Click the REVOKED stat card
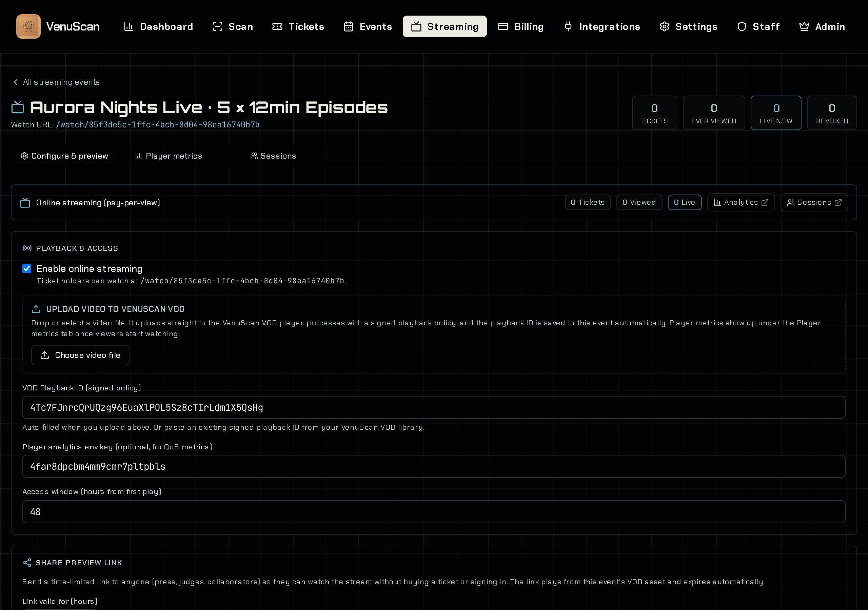The height and width of the screenshot is (610, 868). click(832, 113)
